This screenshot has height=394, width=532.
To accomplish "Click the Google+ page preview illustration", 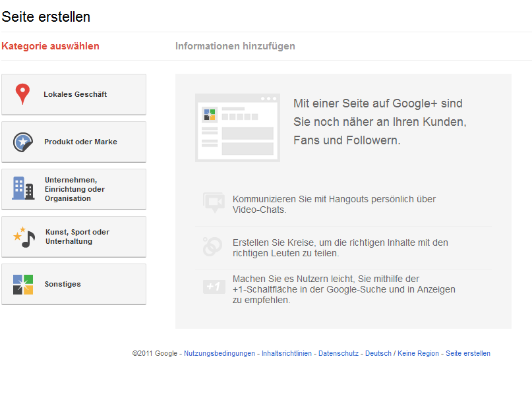I will (x=237, y=128).
